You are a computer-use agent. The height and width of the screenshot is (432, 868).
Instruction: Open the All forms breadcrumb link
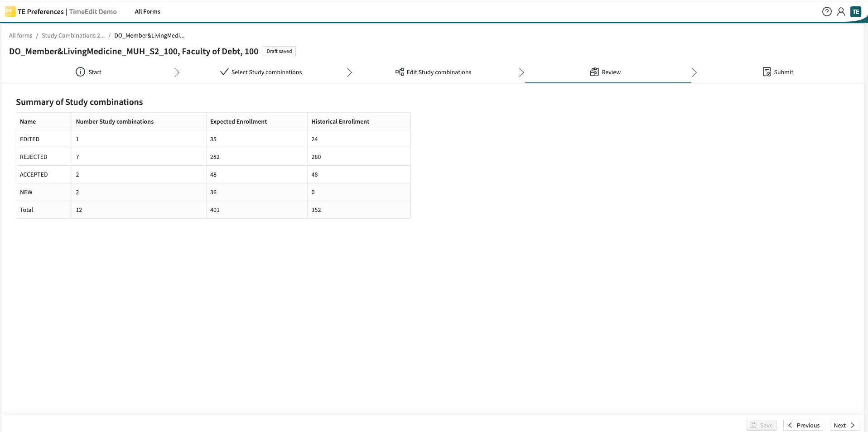tap(21, 35)
